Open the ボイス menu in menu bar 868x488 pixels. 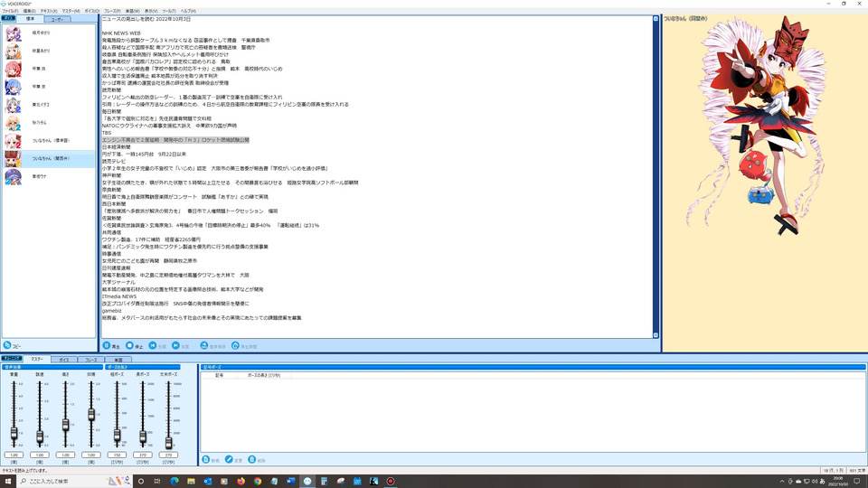pyautogui.click(x=92, y=11)
